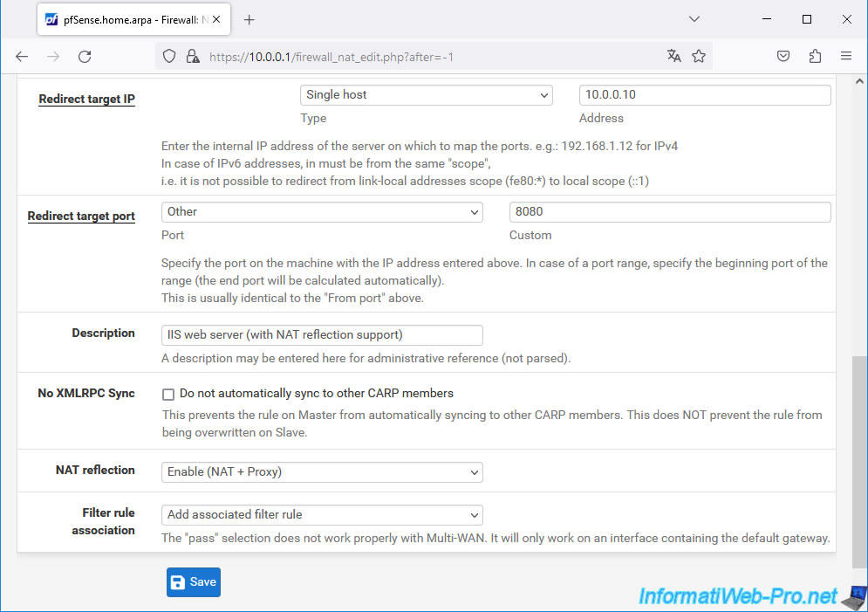Screen dimensions: 868x612
Task: Open a new browser tab
Action: pos(249,20)
